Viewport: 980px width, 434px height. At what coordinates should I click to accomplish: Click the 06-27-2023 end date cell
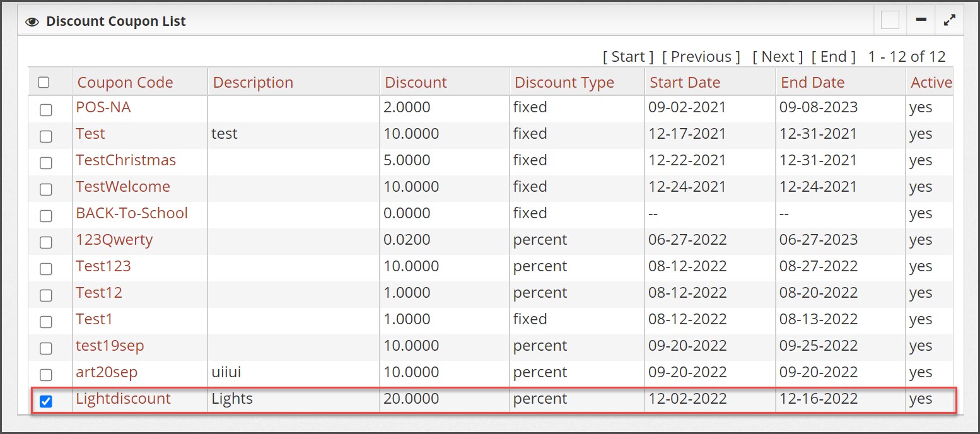(x=819, y=240)
